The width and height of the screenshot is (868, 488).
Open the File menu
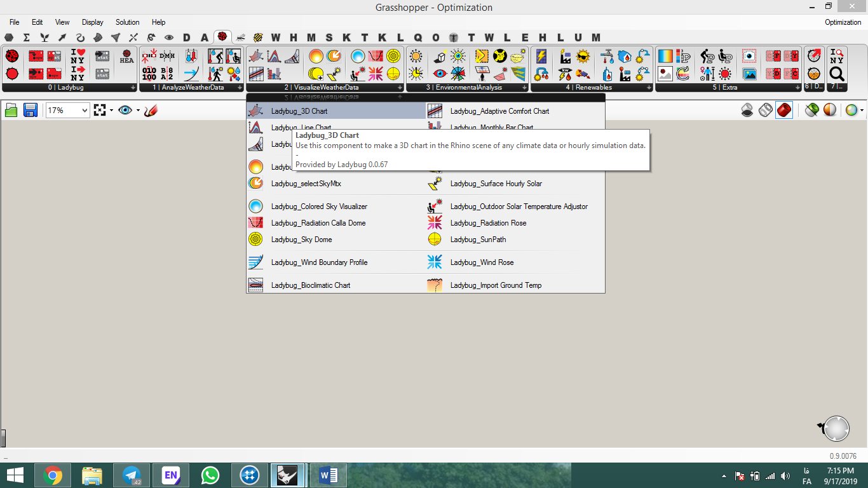click(14, 22)
